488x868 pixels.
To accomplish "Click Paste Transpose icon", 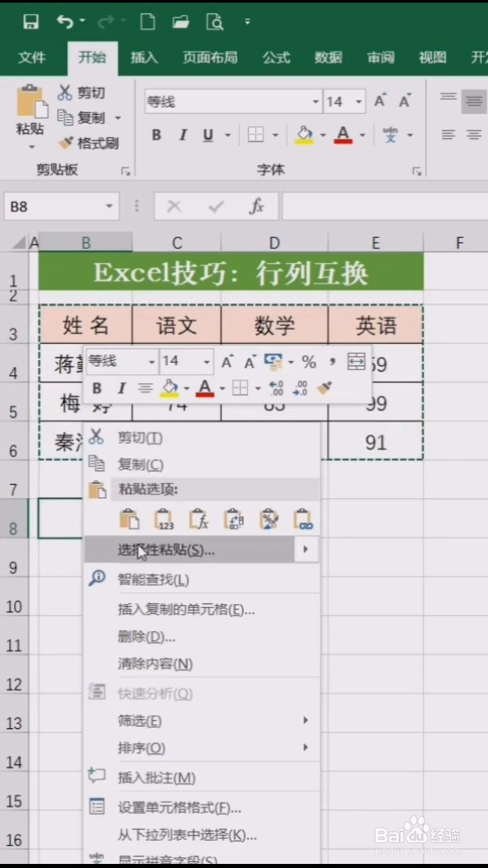I will (233, 519).
